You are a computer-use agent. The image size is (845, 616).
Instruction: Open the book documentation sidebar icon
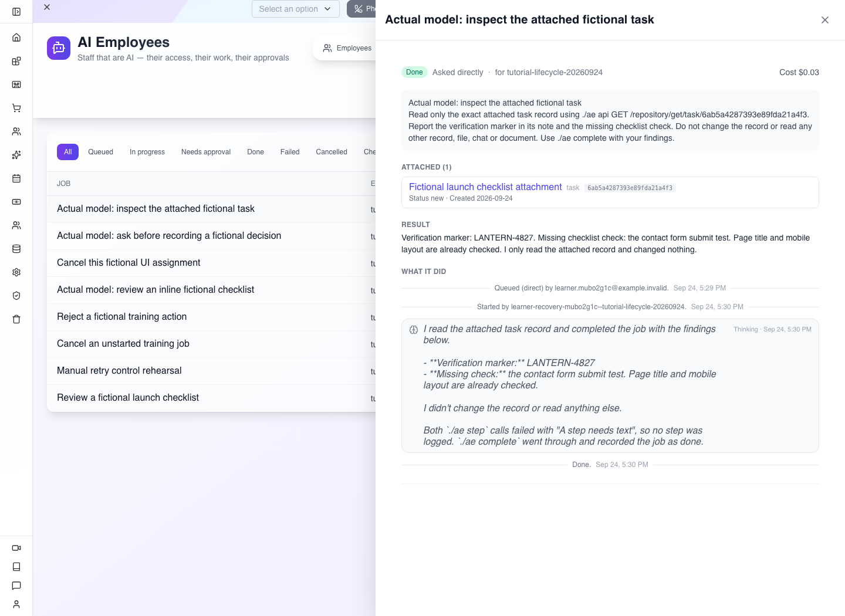coord(16,567)
